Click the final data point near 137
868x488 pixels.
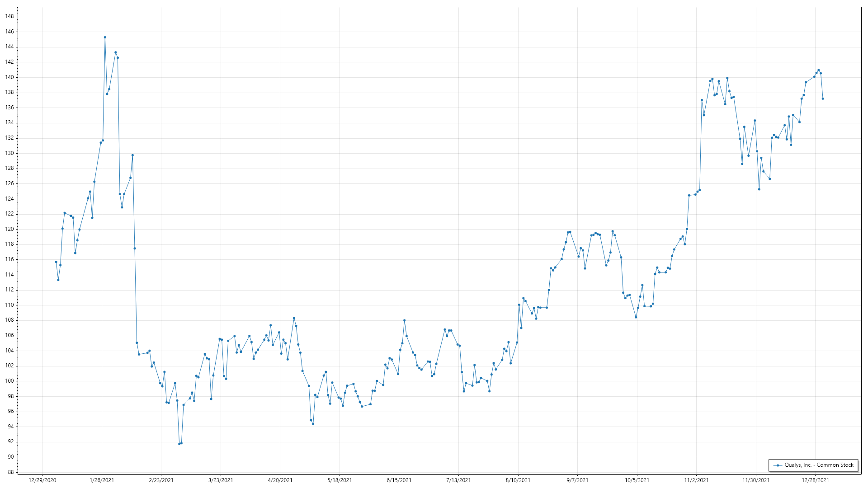pyautogui.click(x=823, y=99)
